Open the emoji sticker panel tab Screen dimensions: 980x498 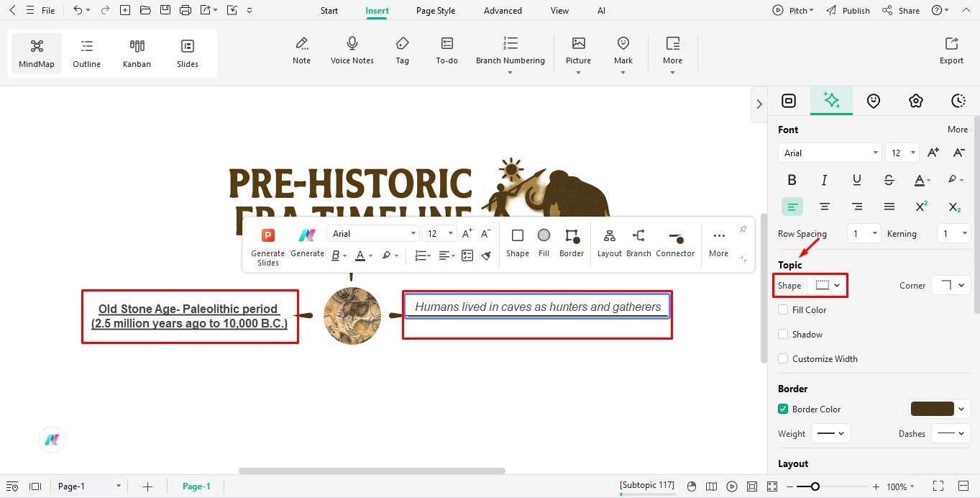(874, 101)
